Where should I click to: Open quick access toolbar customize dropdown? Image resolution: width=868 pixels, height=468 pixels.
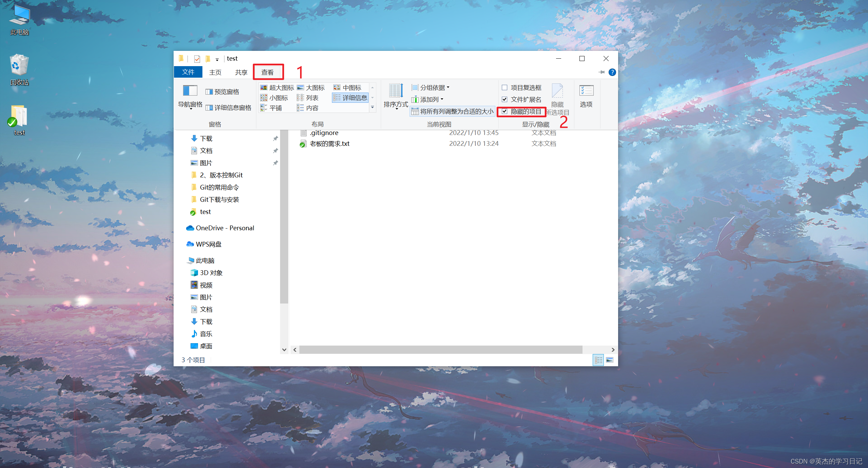(217, 59)
